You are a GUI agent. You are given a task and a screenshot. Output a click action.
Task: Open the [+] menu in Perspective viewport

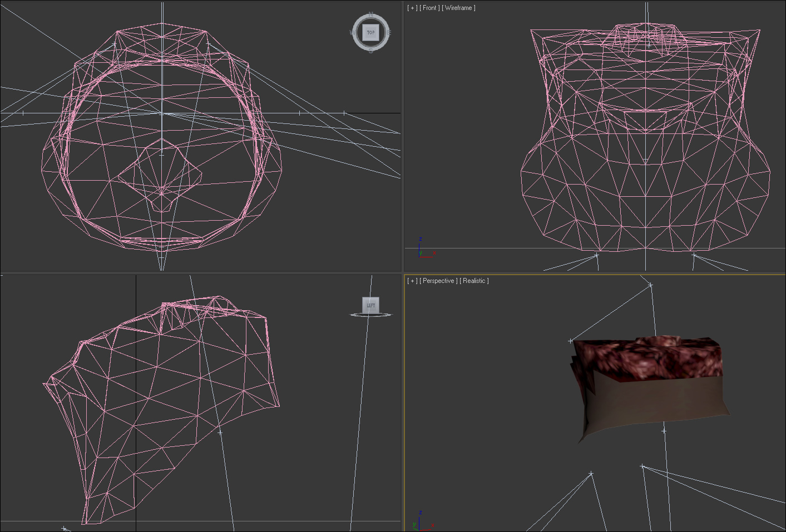pyautogui.click(x=412, y=281)
